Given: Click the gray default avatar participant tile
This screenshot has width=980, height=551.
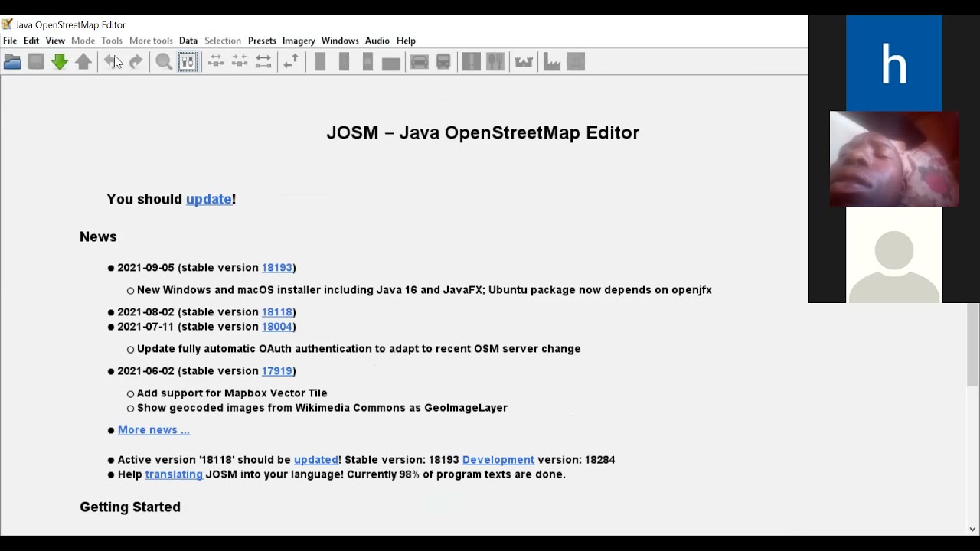Looking at the screenshot, I should click(893, 256).
